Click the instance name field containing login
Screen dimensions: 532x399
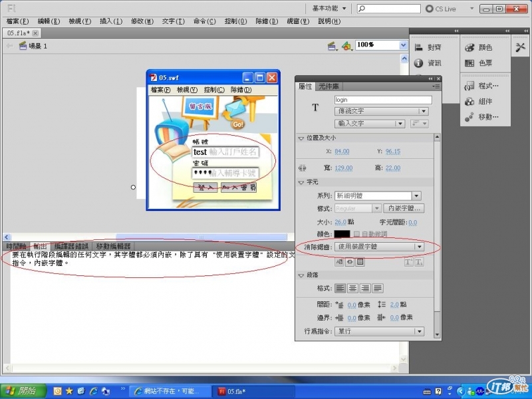click(383, 100)
